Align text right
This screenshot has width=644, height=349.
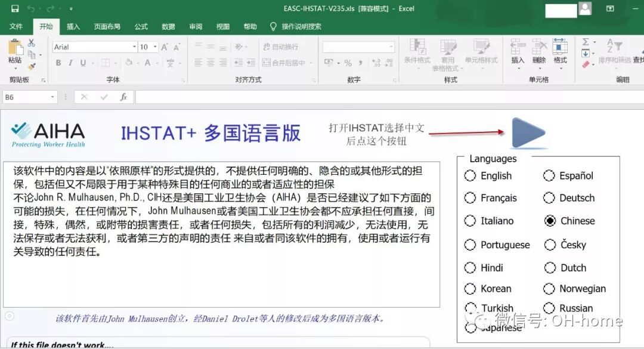(x=223, y=63)
